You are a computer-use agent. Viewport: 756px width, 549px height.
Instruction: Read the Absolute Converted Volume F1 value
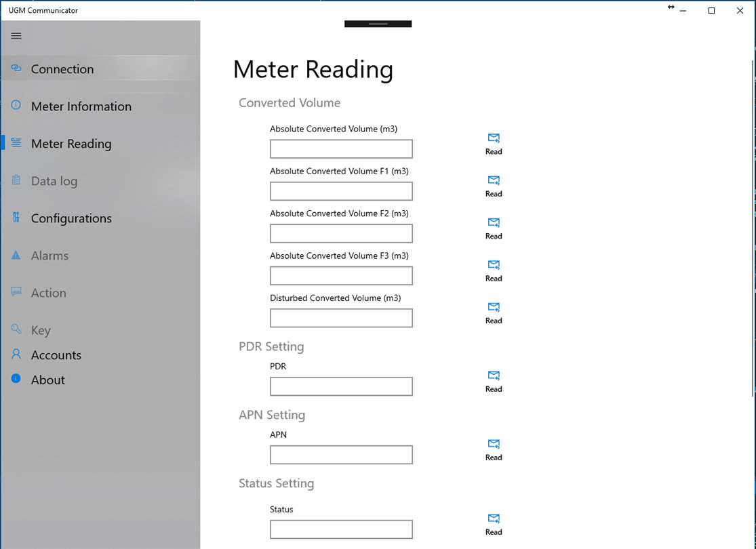[493, 186]
